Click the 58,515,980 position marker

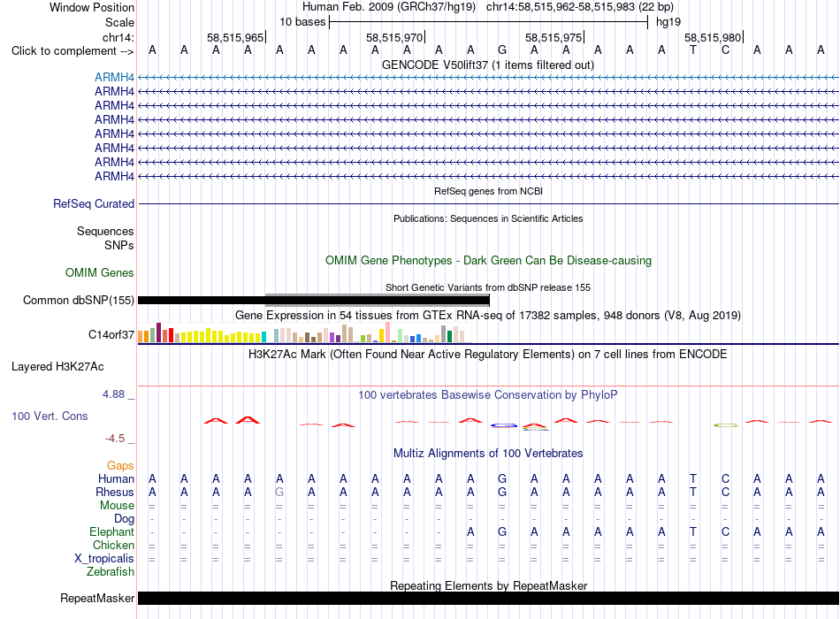[x=714, y=37]
